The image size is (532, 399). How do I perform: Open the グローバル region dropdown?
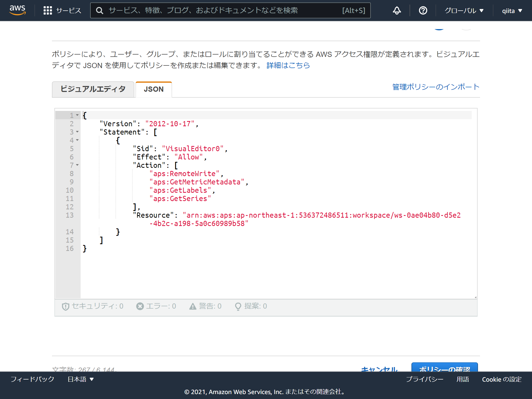click(x=464, y=10)
